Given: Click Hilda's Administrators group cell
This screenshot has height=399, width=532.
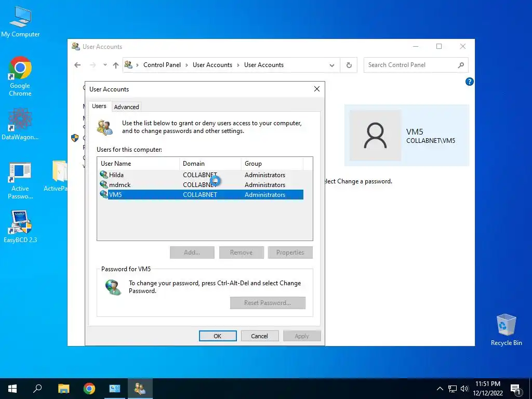Looking at the screenshot, I should click(264, 175).
